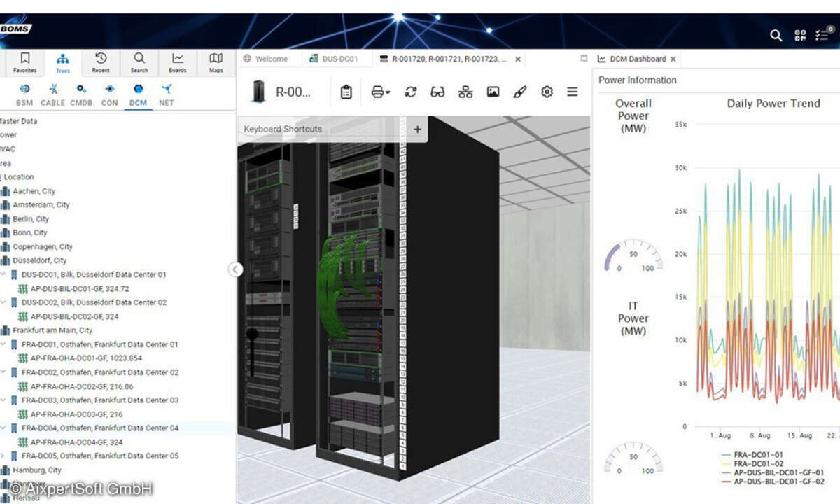The image size is (840, 504).
Task: Select the DCM tree module
Action: pyautogui.click(x=138, y=95)
